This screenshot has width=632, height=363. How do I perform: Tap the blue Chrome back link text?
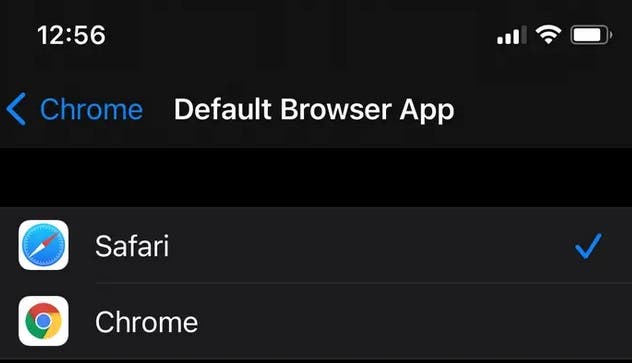click(x=91, y=109)
